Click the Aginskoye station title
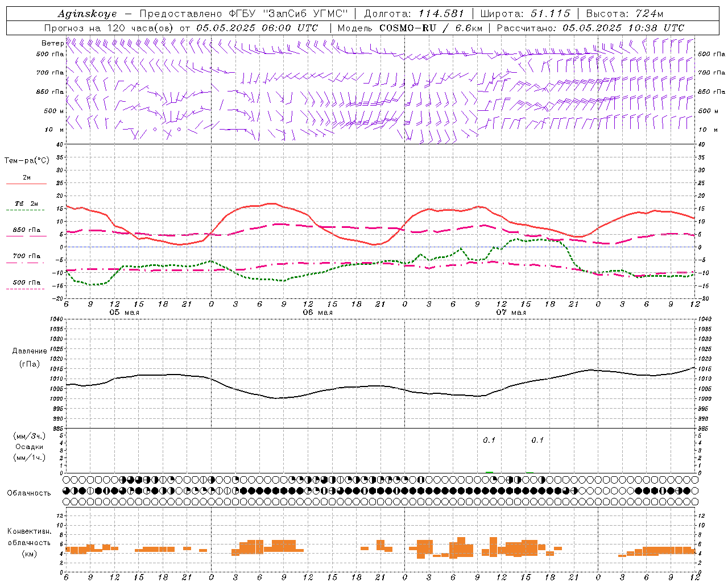This screenshot has height=582, width=728. click(x=87, y=14)
